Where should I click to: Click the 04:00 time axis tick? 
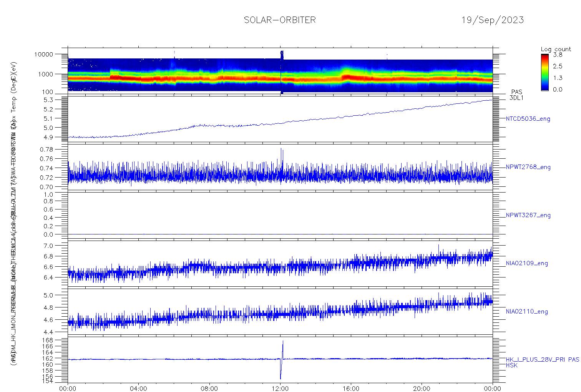click(139, 389)
